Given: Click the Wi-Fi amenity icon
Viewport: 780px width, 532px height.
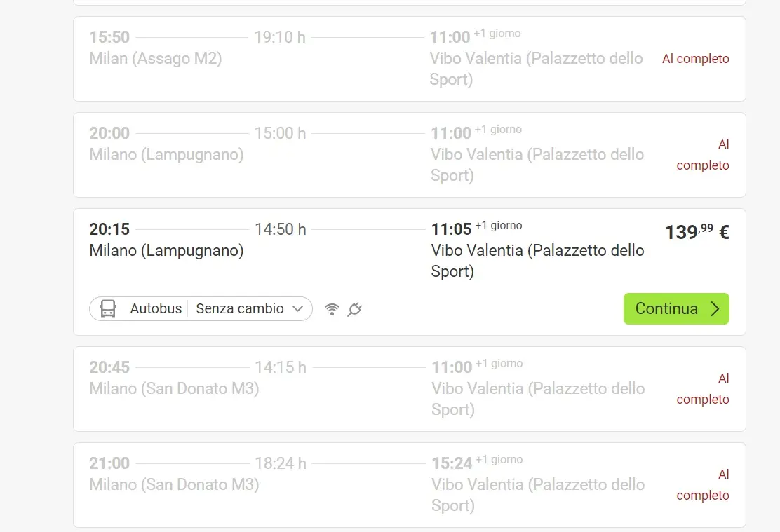Looking at the screenshot, I should click(332, 308).
